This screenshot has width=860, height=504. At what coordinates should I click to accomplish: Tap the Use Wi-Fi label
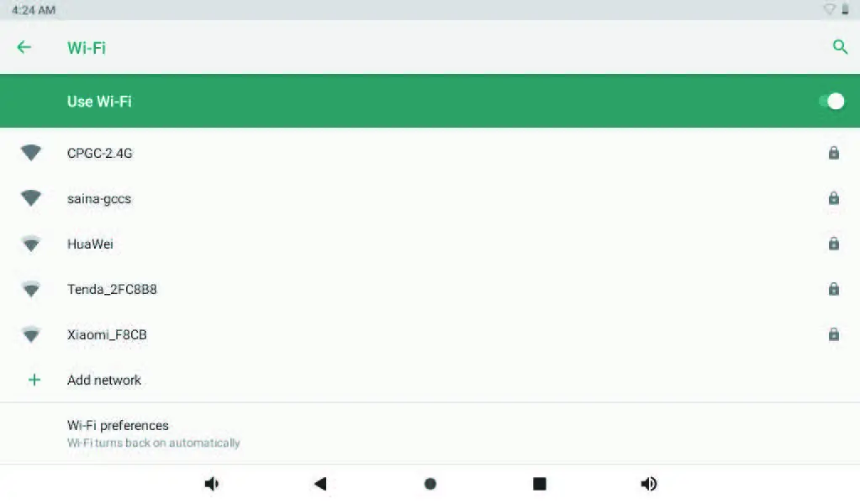point(99,102)
